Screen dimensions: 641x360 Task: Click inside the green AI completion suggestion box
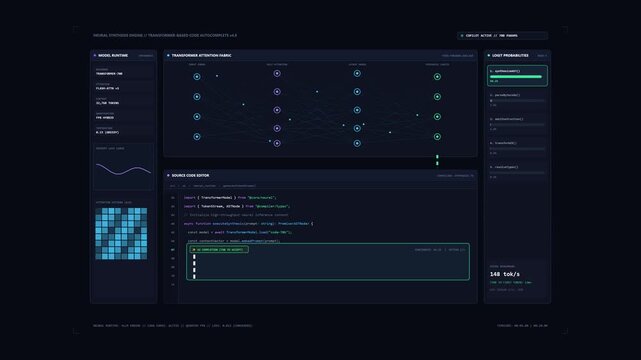coord(328,262)
